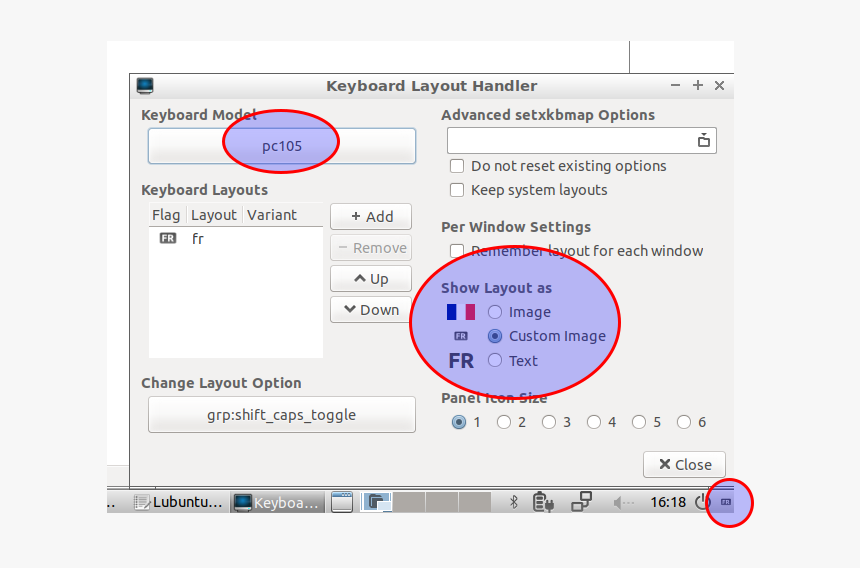
Task: Select panel icon size 2
Action: pos(503,422)
